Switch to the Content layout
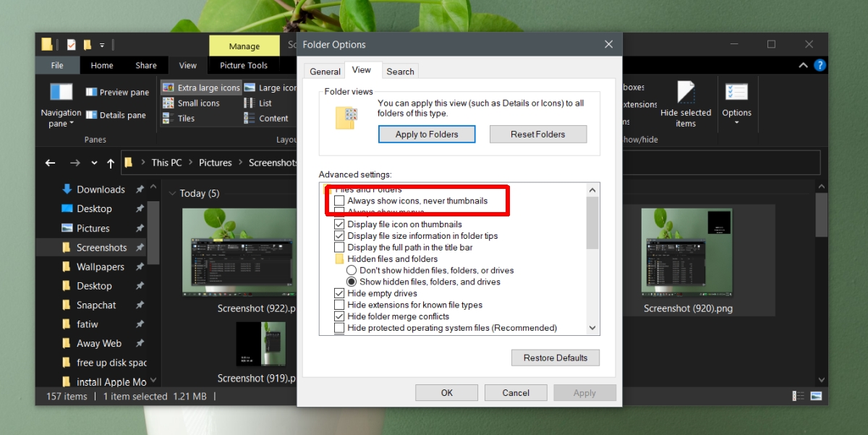This screenshot has width=868, height=435. click(266, 118)
